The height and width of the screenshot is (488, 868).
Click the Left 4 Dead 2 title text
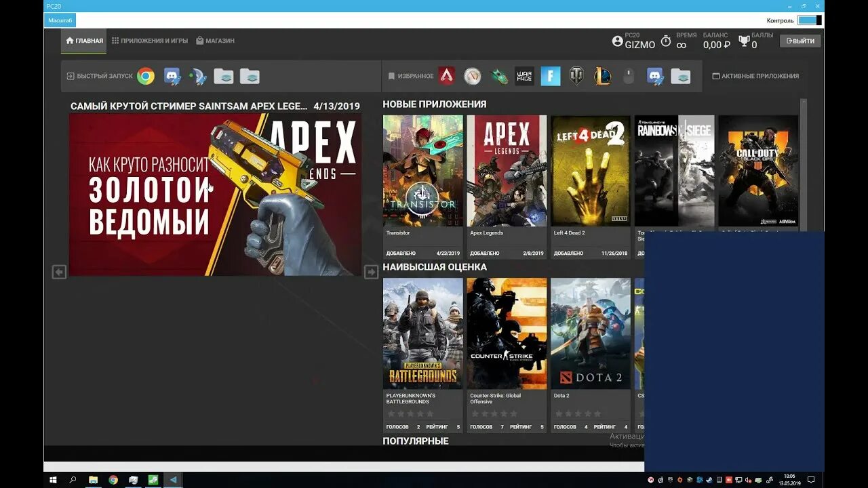tap(569, 233)
